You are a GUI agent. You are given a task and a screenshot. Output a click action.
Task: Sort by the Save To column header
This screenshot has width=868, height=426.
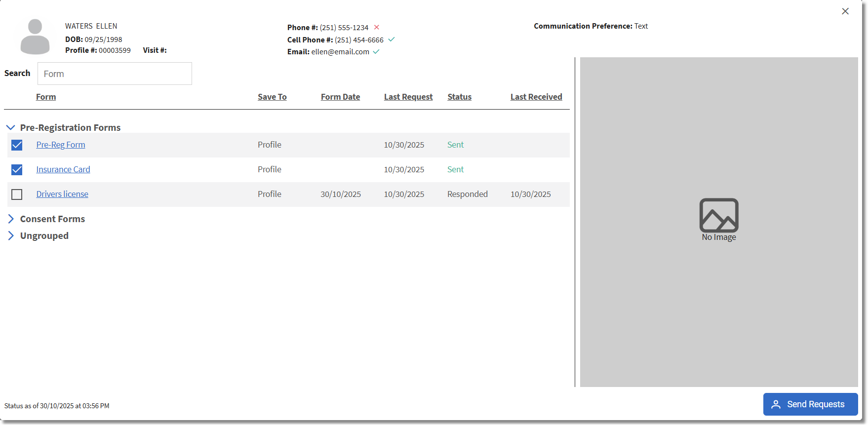click(272, 97)
